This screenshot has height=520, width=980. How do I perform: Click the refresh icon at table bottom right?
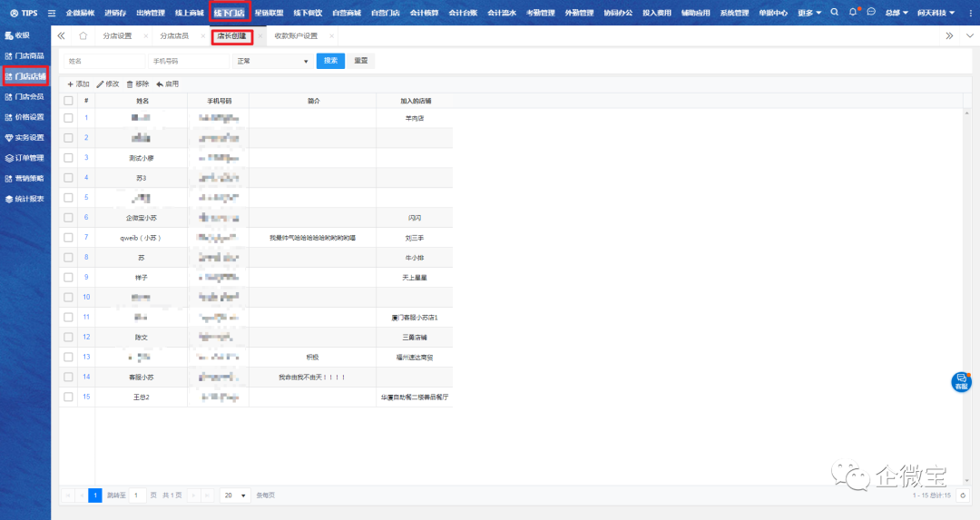click(x=963, y=495)
